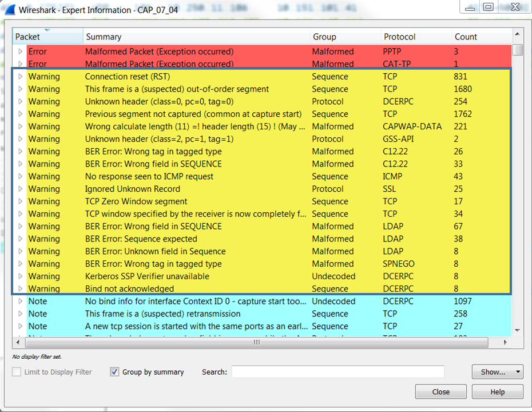532x412 pixels.
Task: Click the count value '258'
Action: (460, 314)
